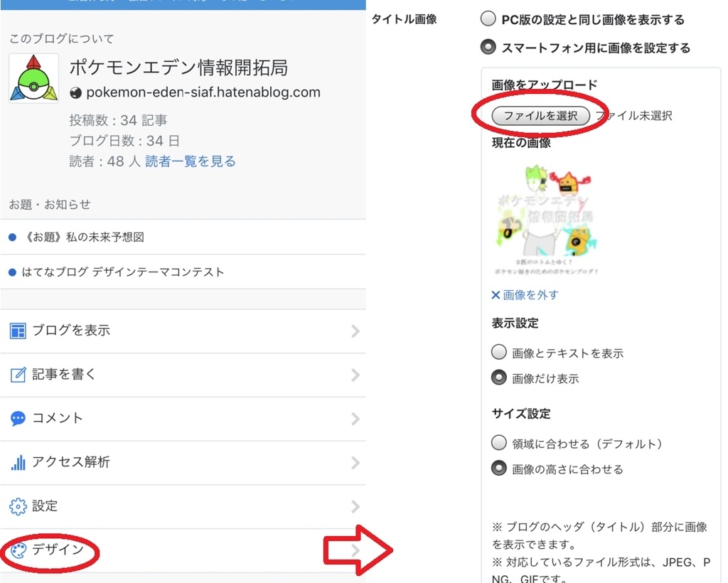The height and width of the screenshot is (583, 728).
Task: Click the タイトル画像 label
Action: [x=404, y=19]
